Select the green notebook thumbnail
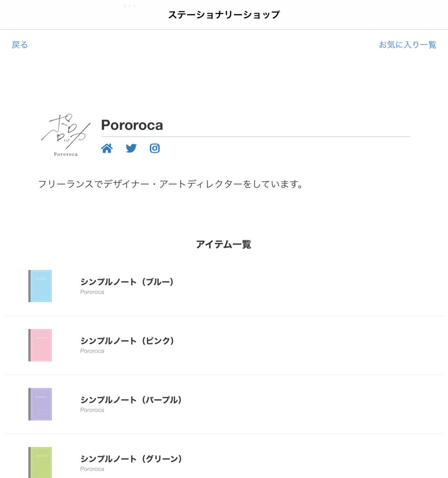 (x=40, y=462)
